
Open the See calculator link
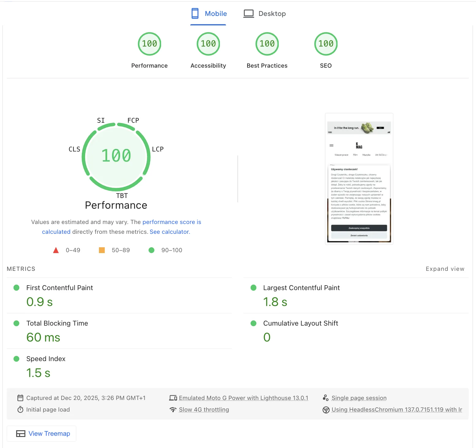(169, 232)
